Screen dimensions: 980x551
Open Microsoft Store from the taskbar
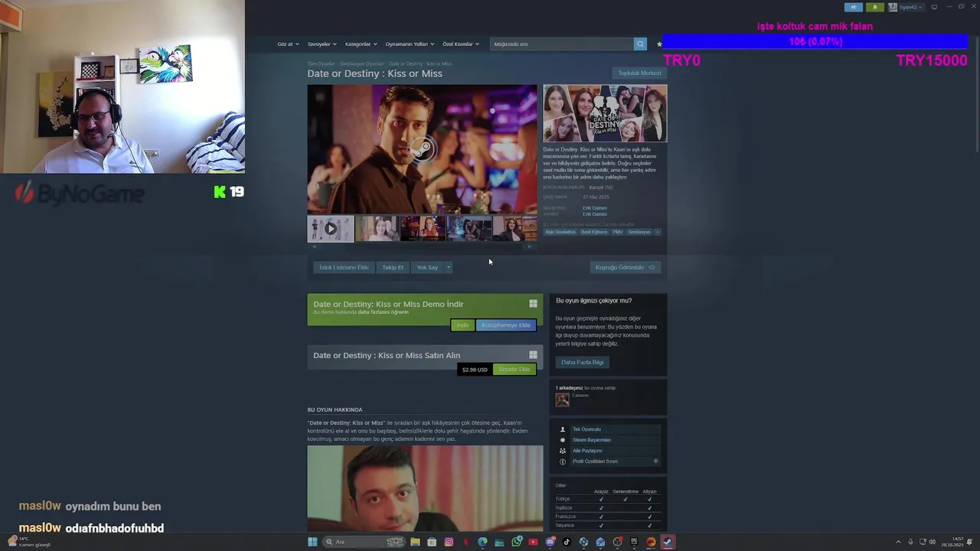432,542
